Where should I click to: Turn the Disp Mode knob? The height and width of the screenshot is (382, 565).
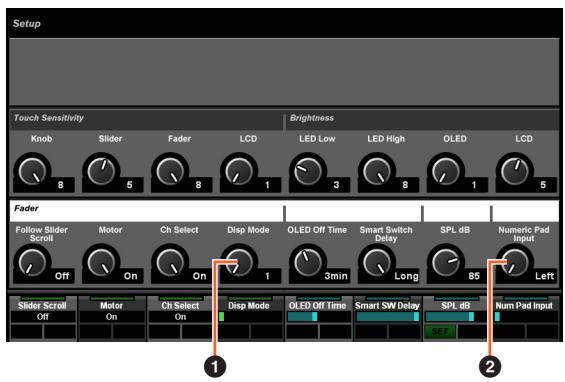(239, 262)
